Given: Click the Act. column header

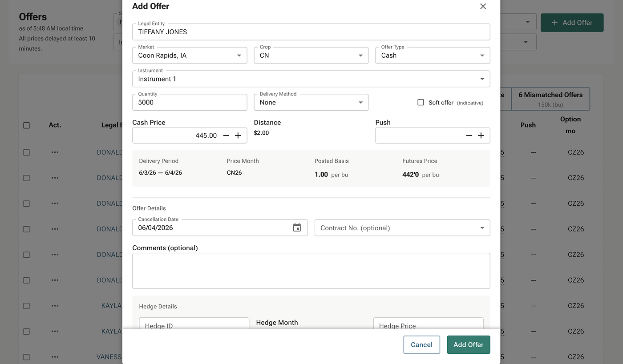Looking at the screenshot, I should [x=55, y=125].
